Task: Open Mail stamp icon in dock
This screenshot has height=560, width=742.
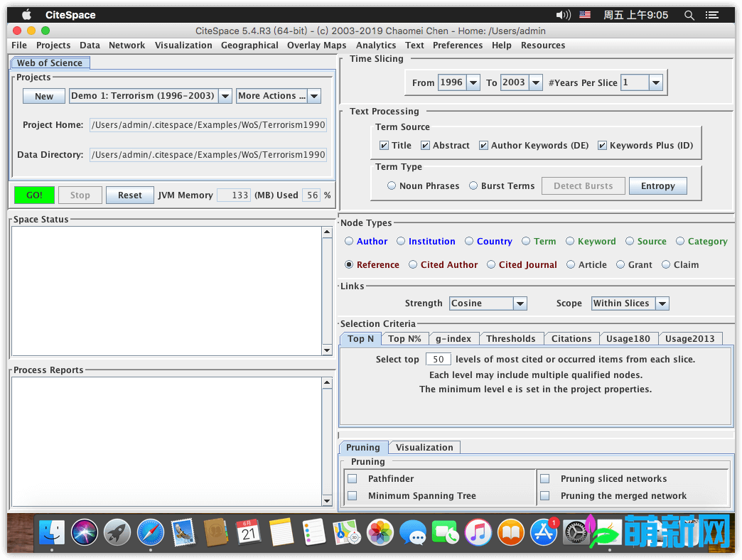Action: point(183,532)
